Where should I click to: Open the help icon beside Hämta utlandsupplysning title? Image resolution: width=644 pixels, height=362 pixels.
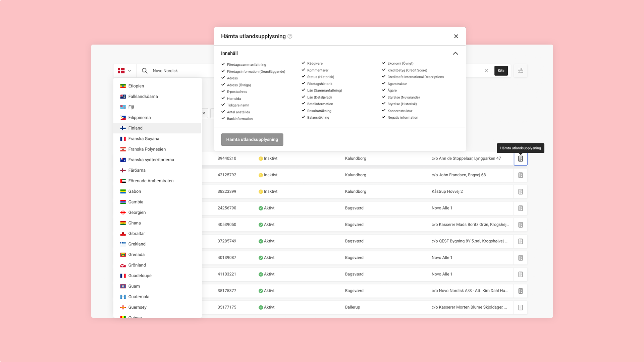(x=290, y=36)
